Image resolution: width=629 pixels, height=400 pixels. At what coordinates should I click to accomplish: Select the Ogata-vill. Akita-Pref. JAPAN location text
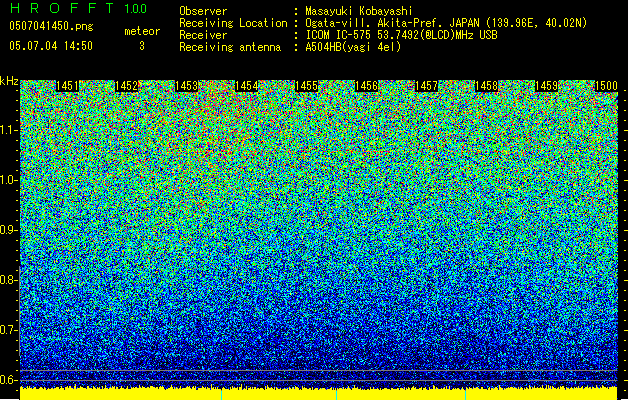[x=446, y=23]
